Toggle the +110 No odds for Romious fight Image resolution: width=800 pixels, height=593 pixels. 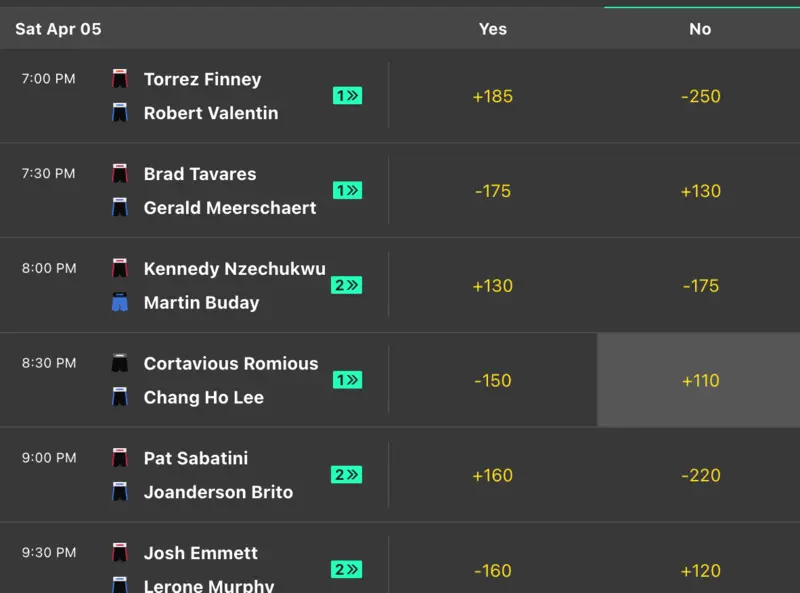pos(700,380)
